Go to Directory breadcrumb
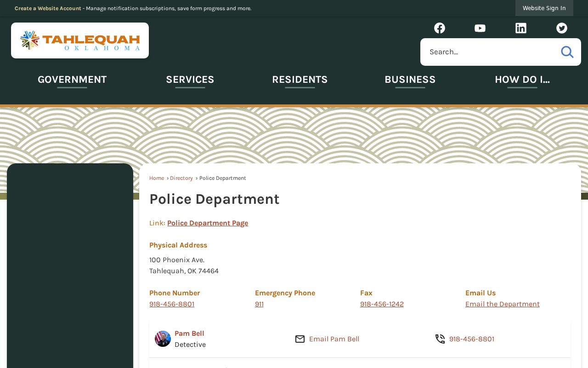Image resolution: width=588 pixels, height=368 pixels. click(181, 178)
